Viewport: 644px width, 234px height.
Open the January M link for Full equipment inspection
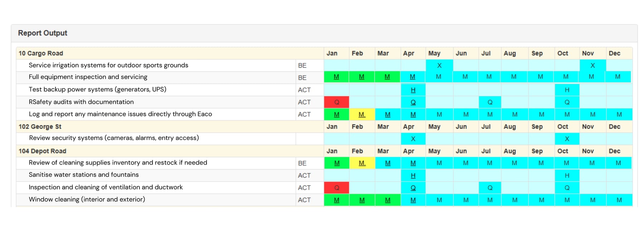click(x=336, y=77)
